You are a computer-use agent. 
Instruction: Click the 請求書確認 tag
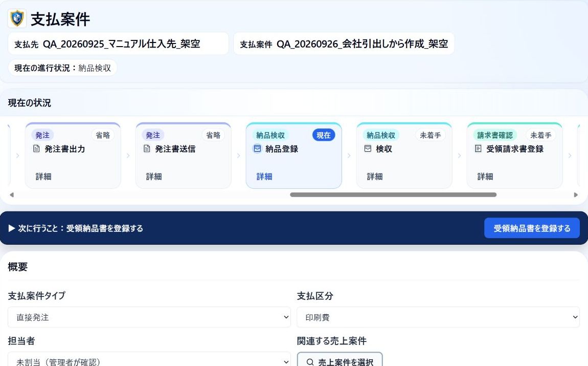(x=495, y=135)
